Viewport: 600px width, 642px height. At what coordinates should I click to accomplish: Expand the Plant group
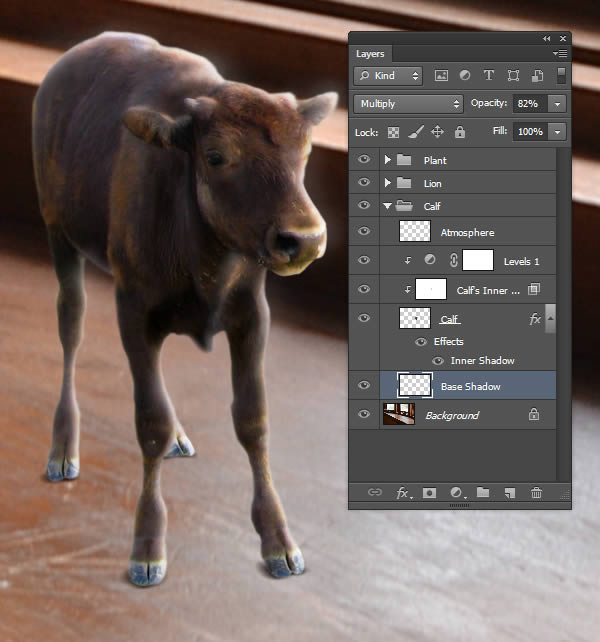point(387,160)
